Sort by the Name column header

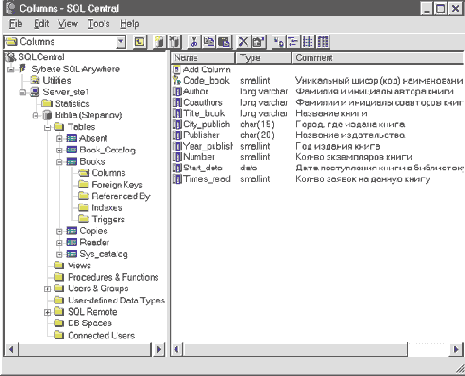coord(203,58)
